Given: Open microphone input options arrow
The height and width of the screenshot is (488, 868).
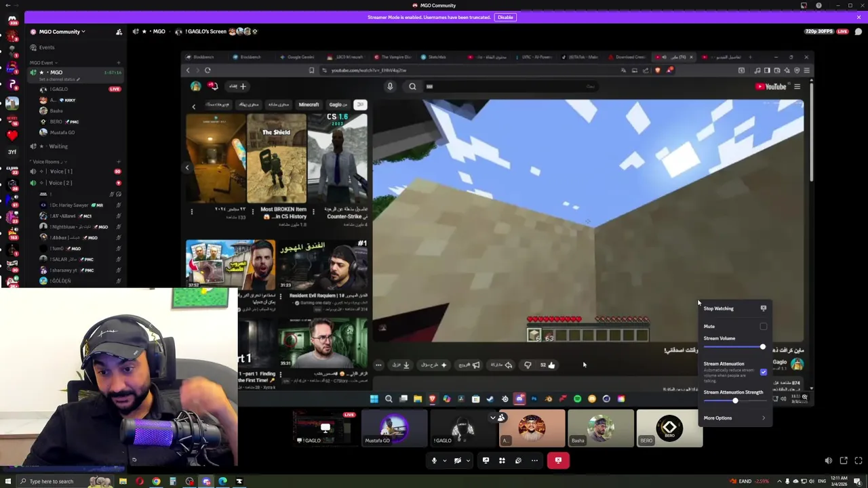Looking at the screenshot, I should [x=444, y=461].
